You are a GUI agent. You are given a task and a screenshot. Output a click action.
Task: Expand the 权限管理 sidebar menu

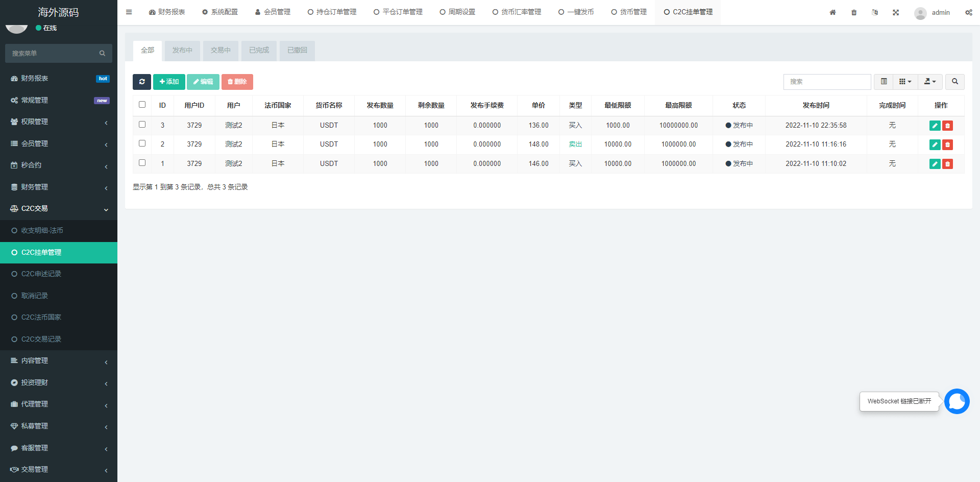coord(59,122)
